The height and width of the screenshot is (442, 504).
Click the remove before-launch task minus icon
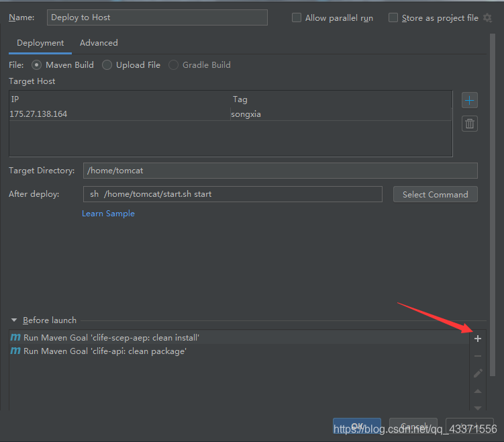pos(478,356)
